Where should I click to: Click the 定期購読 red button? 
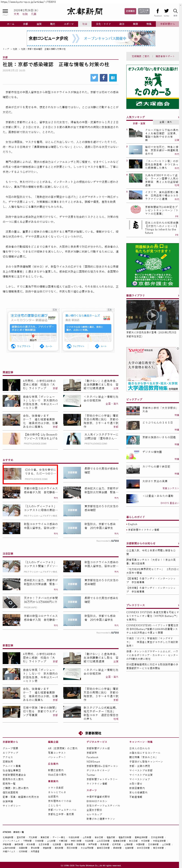click(130, 11)
